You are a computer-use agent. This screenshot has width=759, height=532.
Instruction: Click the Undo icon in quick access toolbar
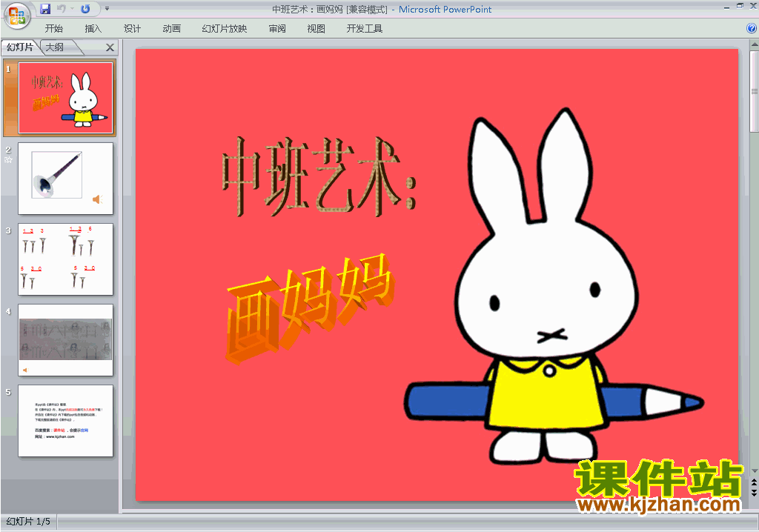pyautogui.click(x=62, y=9)
